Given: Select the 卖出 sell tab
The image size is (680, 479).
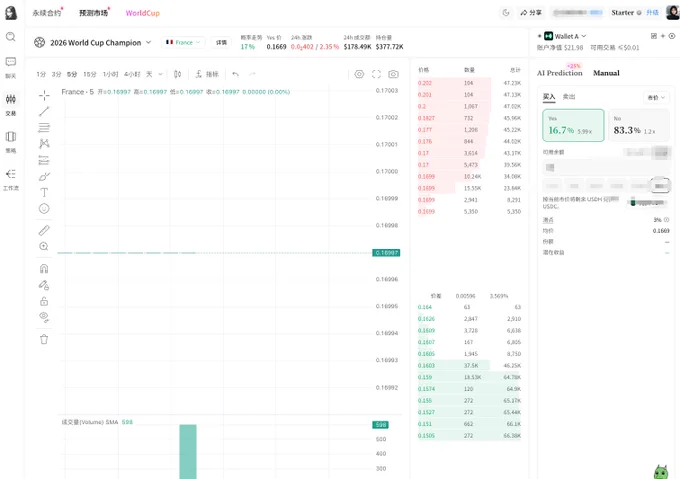Looking at the screenshot, I should [569, 97].
